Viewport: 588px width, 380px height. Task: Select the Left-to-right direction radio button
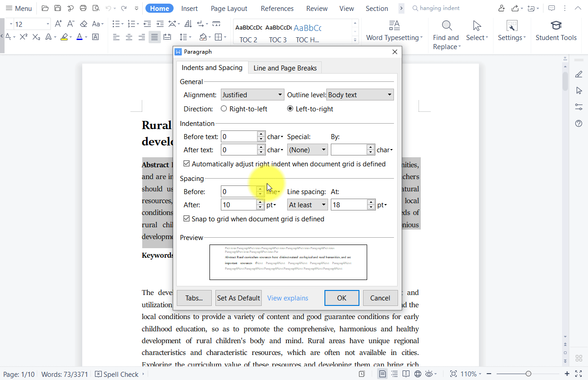(290, 109)
